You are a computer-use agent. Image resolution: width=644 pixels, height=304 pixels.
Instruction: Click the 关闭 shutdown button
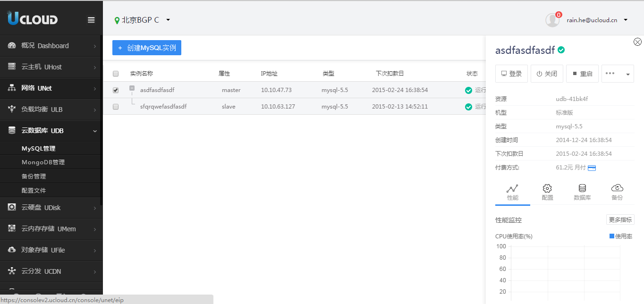point(547,74)
